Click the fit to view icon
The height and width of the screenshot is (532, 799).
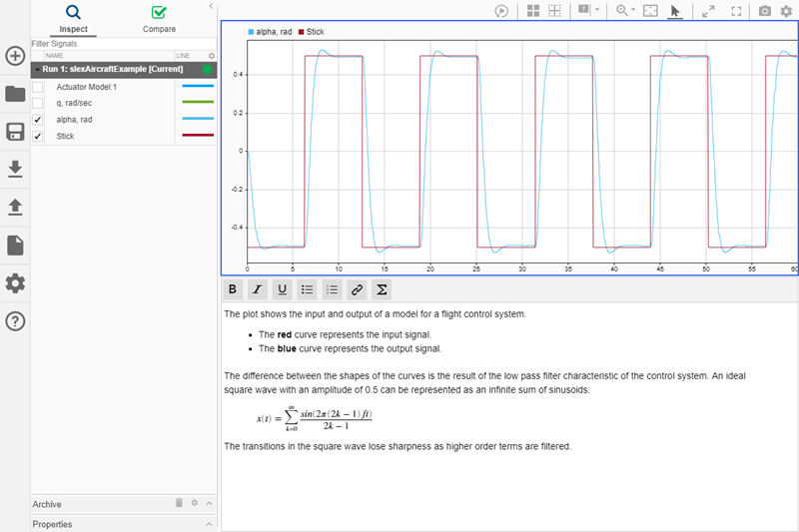pos(651,11)
